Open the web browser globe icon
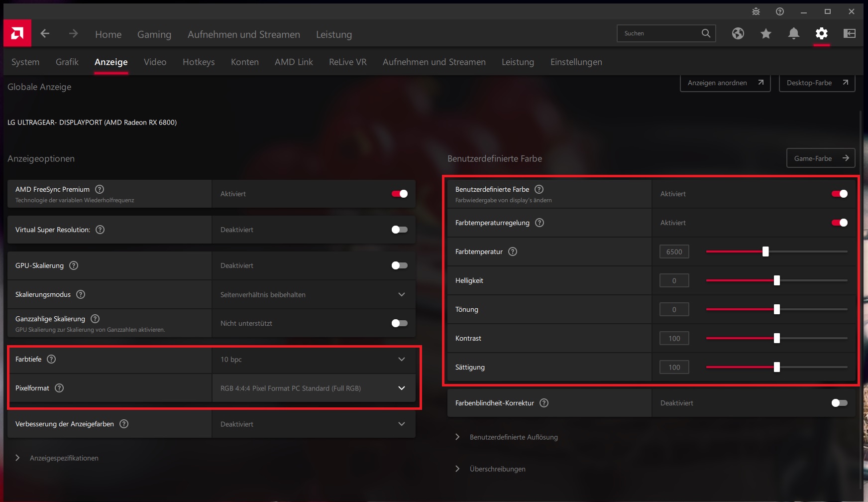The height and width of the screenshot is (502, 868). pos(738,33)
